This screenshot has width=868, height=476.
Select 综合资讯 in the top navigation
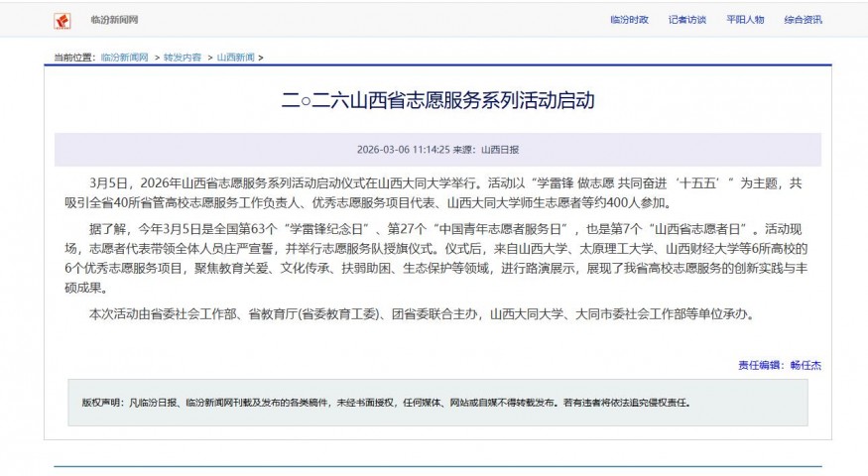click(803, 20)
